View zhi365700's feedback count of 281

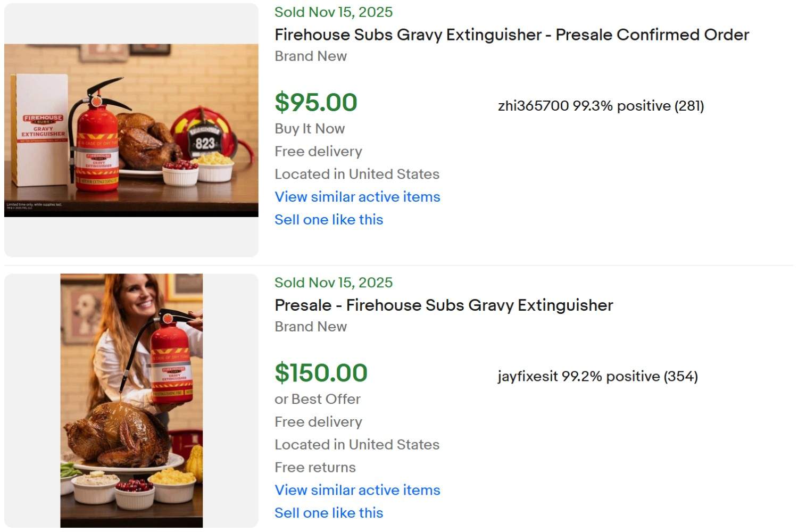(689, 106)
